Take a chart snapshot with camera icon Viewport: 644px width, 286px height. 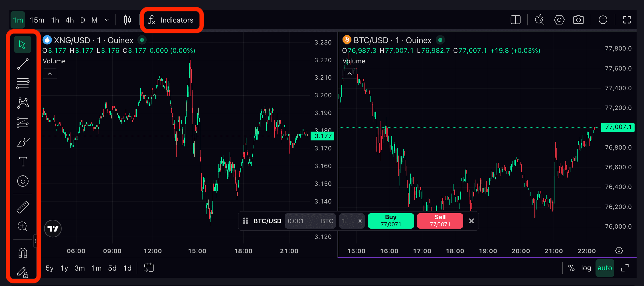578,20
